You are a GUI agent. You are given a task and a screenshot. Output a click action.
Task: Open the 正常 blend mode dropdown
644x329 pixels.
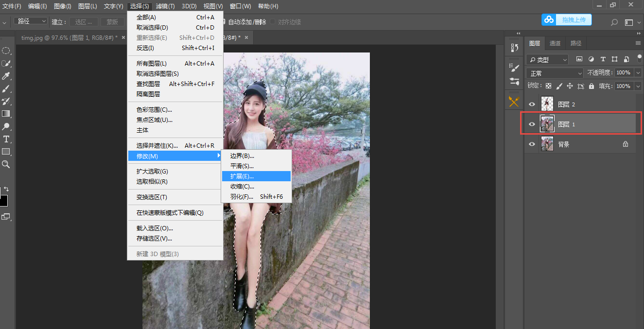(554, 73)
